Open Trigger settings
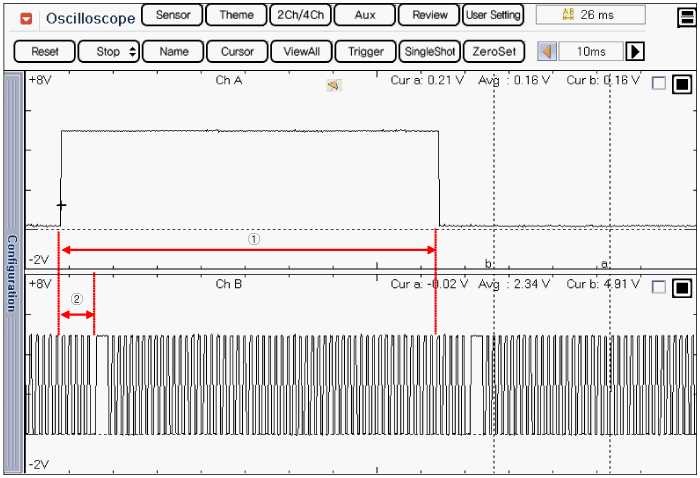 click(x=366, y=51)
